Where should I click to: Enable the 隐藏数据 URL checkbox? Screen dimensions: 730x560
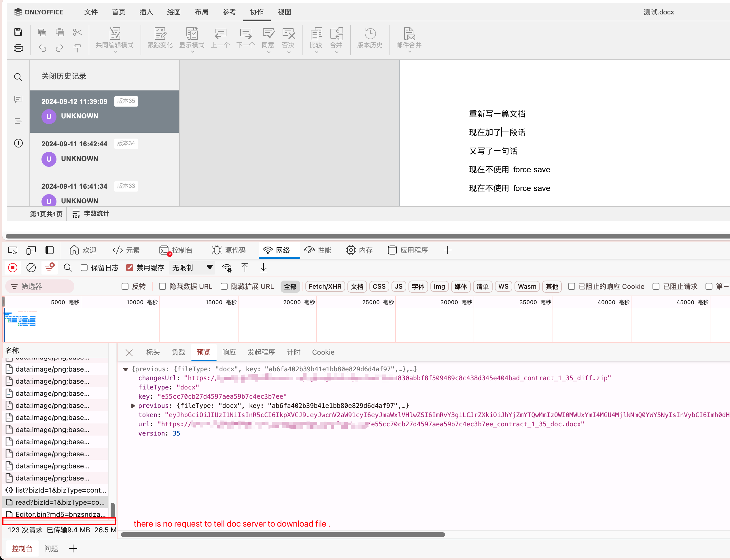162,286
